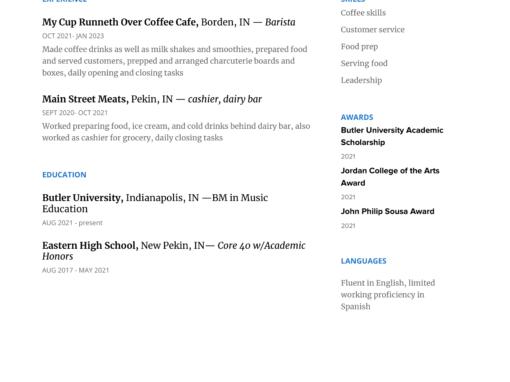The width and height of the screenshot is (510, 382).
Task: Select the EDUCATION section heading
Action: pos(64,175)
